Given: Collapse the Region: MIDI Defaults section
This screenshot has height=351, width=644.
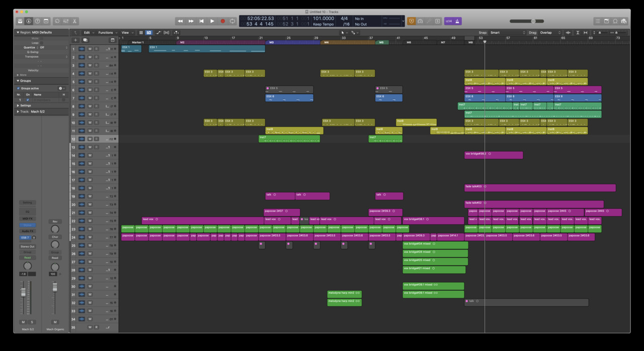Looking at the screenshot, I should coord(18,32).
